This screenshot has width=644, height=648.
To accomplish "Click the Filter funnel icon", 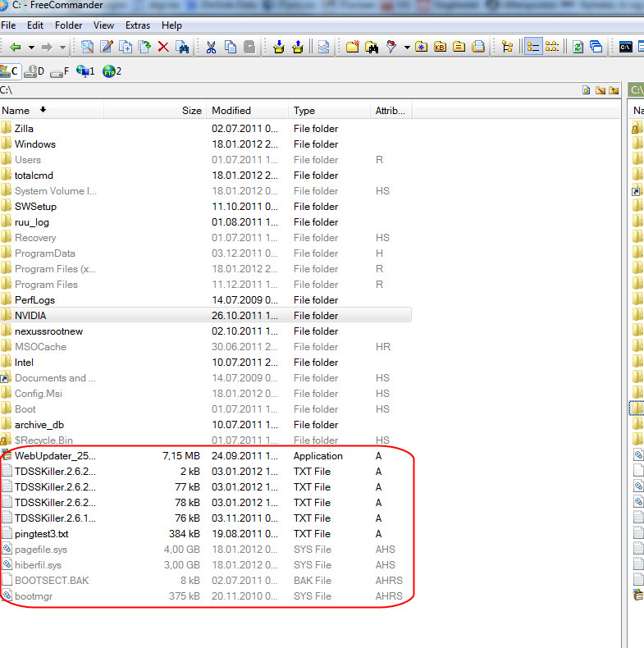I will pyautogui.click(x=391, y=47).
